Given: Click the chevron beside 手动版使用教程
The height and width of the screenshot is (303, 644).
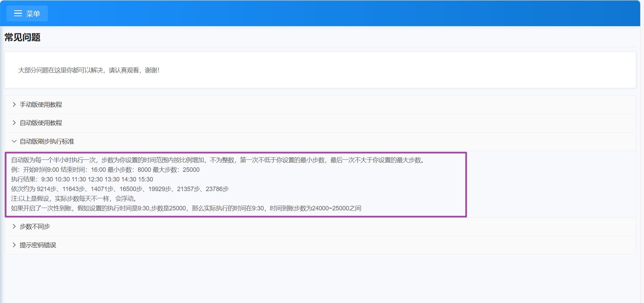Looking at the screenshot, I should point(14,104).
